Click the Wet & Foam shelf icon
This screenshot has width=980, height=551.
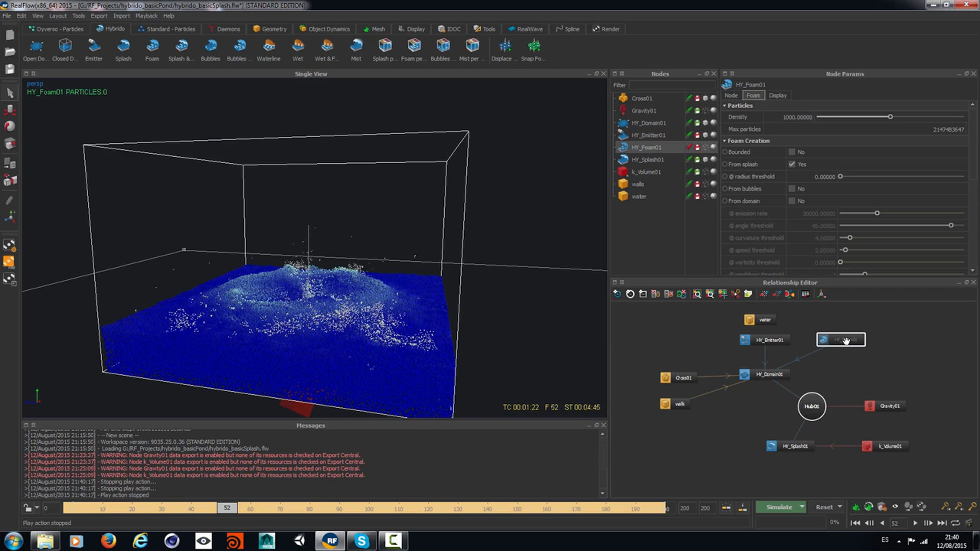[x=327, y=50]
